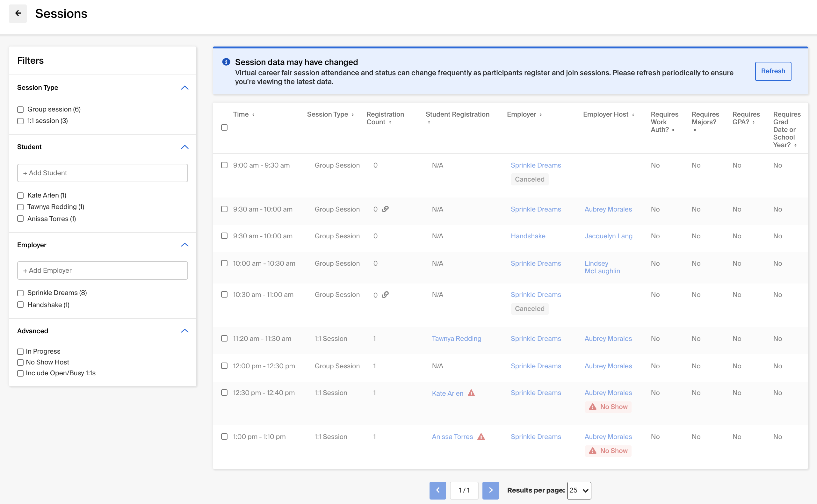
Task: Click the back arrow next to Sessions
Action: coord(18,13)
